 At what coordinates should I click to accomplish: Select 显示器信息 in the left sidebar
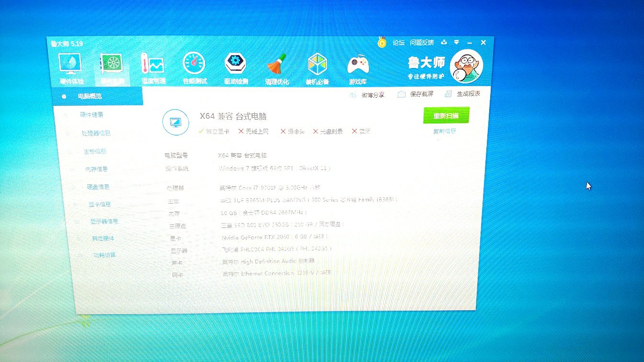(x=104, y=221)
